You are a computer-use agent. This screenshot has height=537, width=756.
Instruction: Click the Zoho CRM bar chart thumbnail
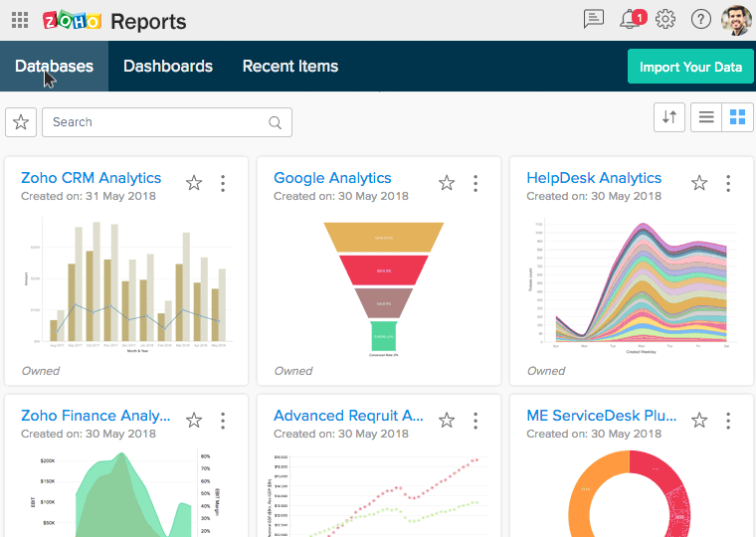128,284
